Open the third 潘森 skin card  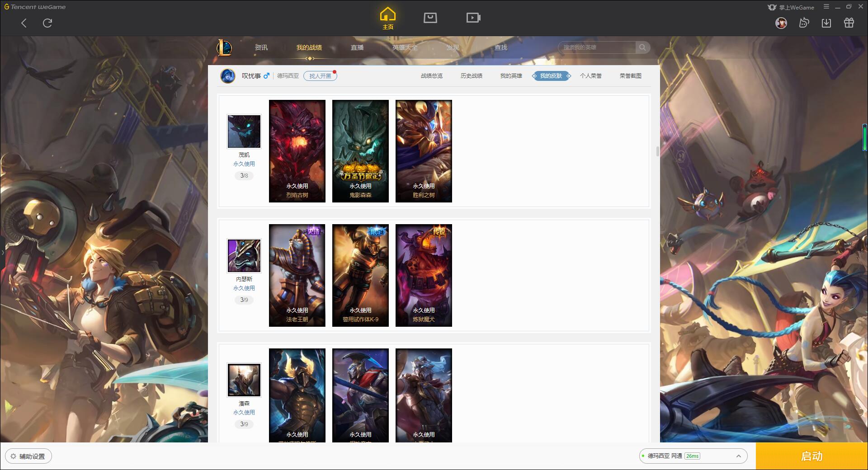pyautogui.click(x=424, y=395)
